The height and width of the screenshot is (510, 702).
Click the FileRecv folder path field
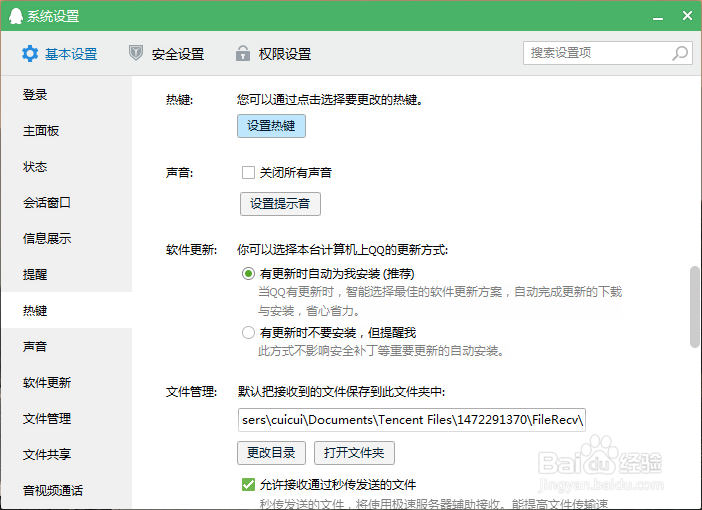coord(412,420)
